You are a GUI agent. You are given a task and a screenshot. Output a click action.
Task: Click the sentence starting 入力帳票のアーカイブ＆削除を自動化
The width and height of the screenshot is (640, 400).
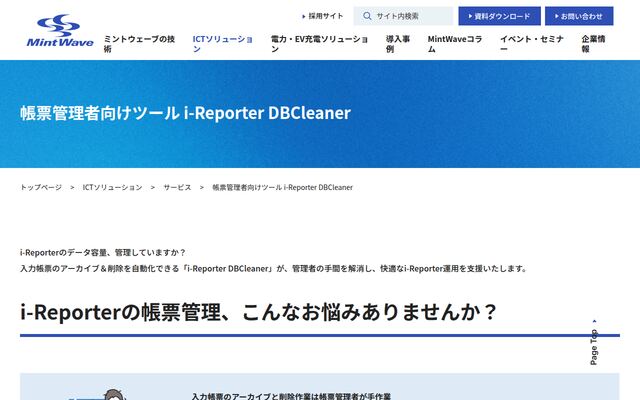(x=274, y=269)
